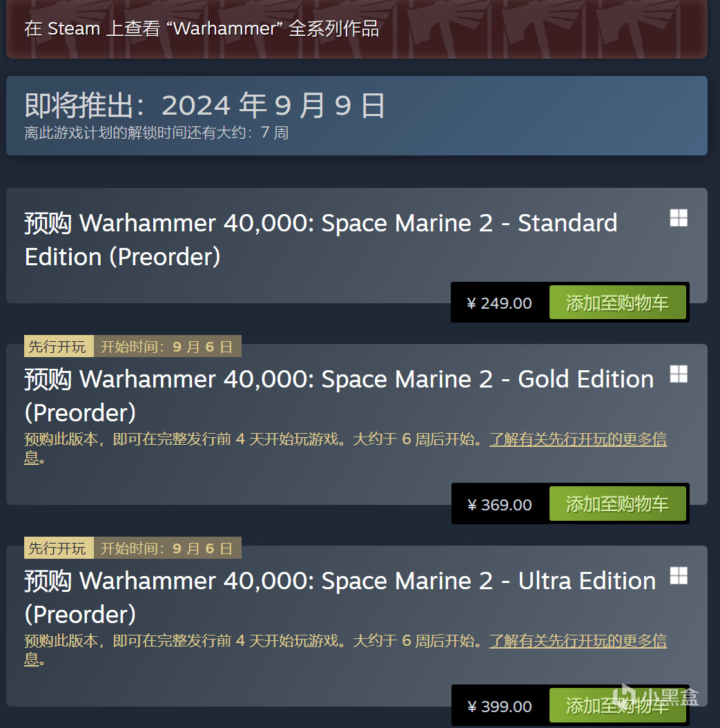Click the 2024 年 9 月 9 日 release date heading

pos(273,105)
